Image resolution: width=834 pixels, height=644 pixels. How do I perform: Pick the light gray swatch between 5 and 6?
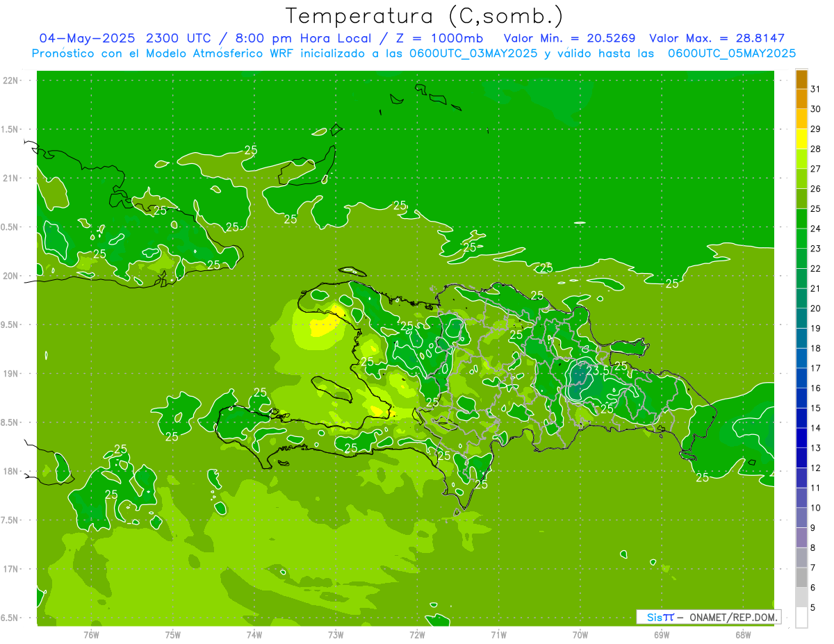click(x=801, y=597)
